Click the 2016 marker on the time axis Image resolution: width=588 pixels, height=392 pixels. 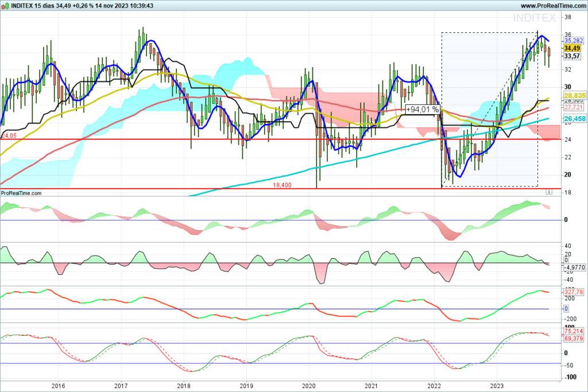coord(58,386)
